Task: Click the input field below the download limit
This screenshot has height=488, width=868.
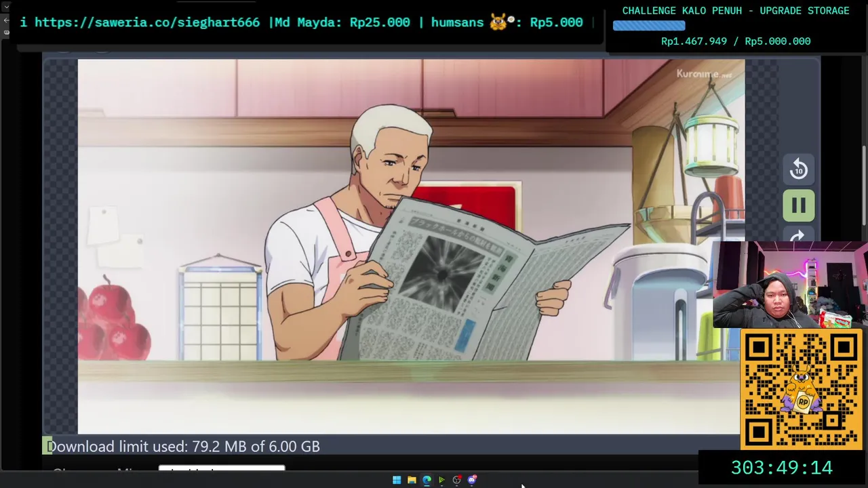Action: click(222, 469)
